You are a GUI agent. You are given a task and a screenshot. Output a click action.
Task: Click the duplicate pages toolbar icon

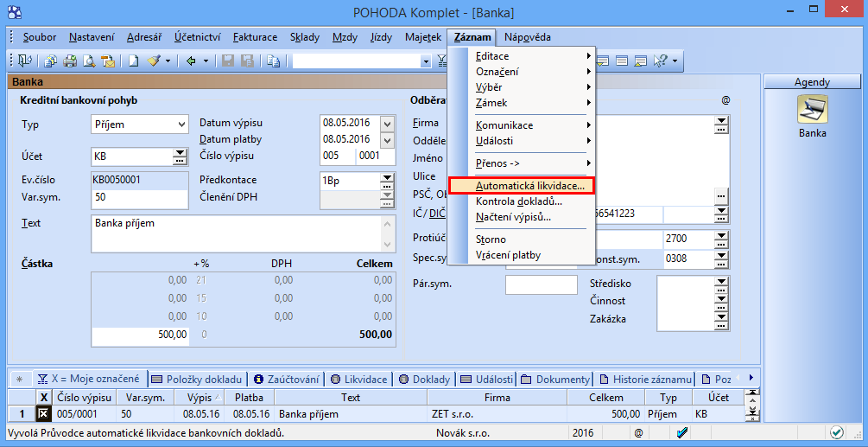tap(273, 61)
